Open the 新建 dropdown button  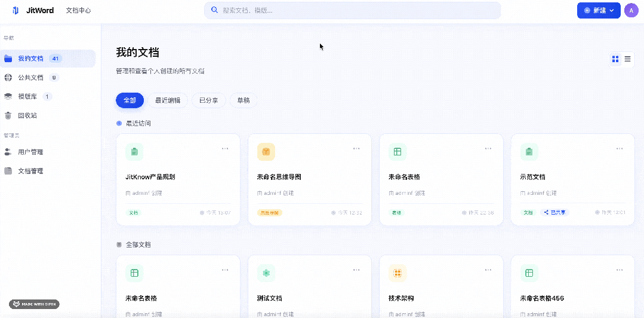click(x=599, y=10)
